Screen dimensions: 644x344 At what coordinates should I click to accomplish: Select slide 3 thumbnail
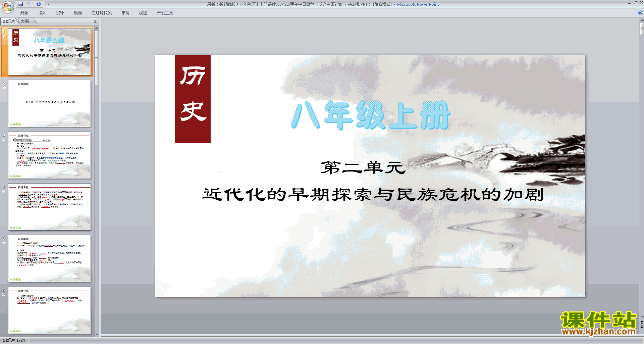click(49, 155)
